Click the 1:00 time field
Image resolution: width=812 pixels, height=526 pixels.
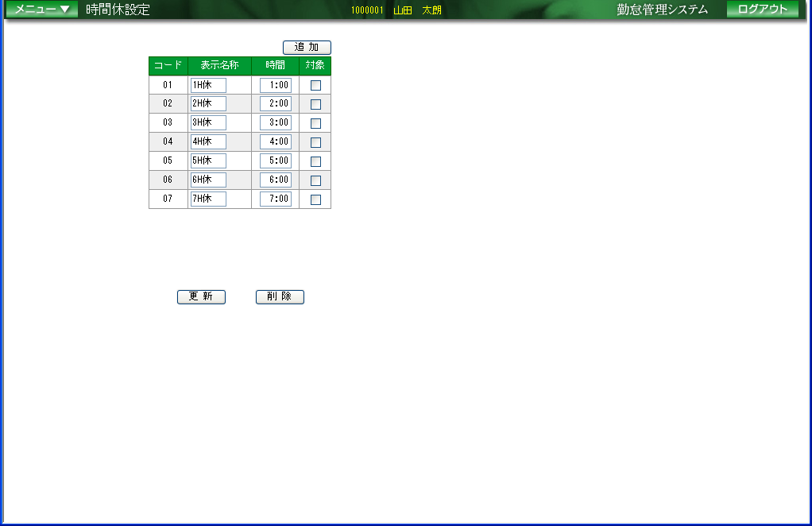pyautogui.click(x=276, y=85)
